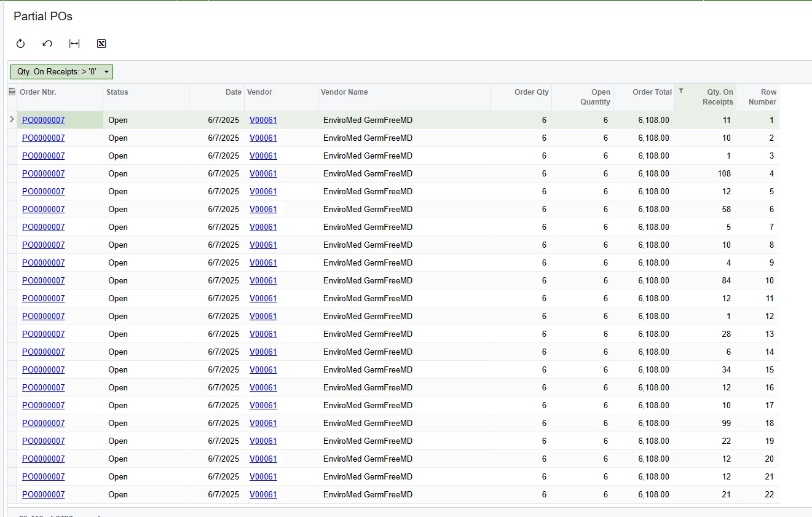Viewport: 812px width, 517px height.
Task: Click the Open status in row number 19
Action: tap(118, 441)
